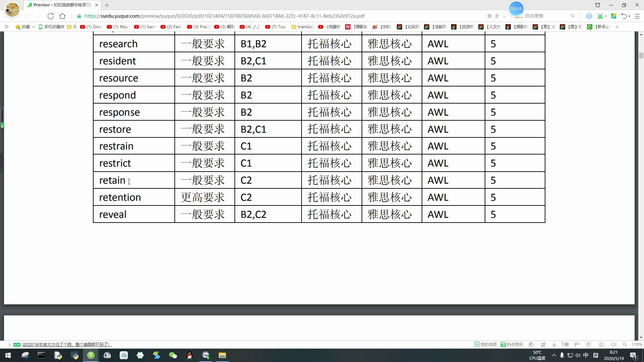Collapse the news ticker chevron

9,344
